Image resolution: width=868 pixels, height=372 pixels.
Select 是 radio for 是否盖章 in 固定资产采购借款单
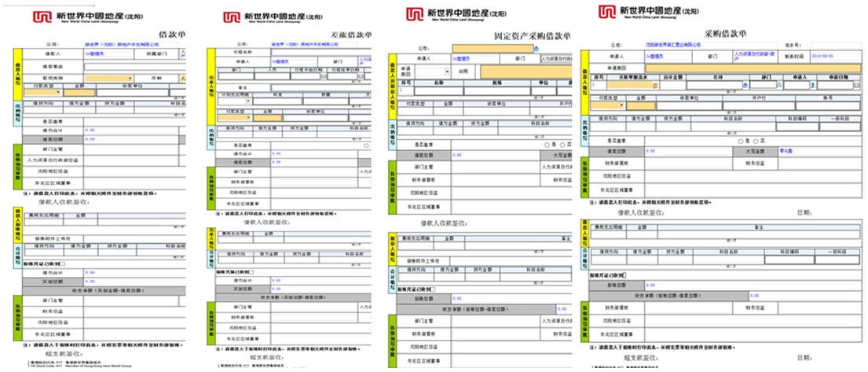(547, 145)
